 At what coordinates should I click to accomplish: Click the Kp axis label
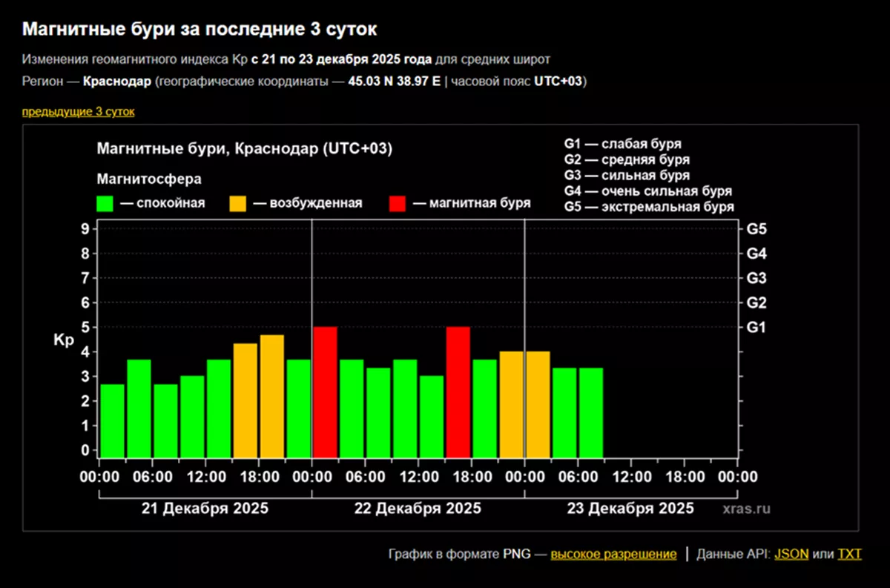63,340
